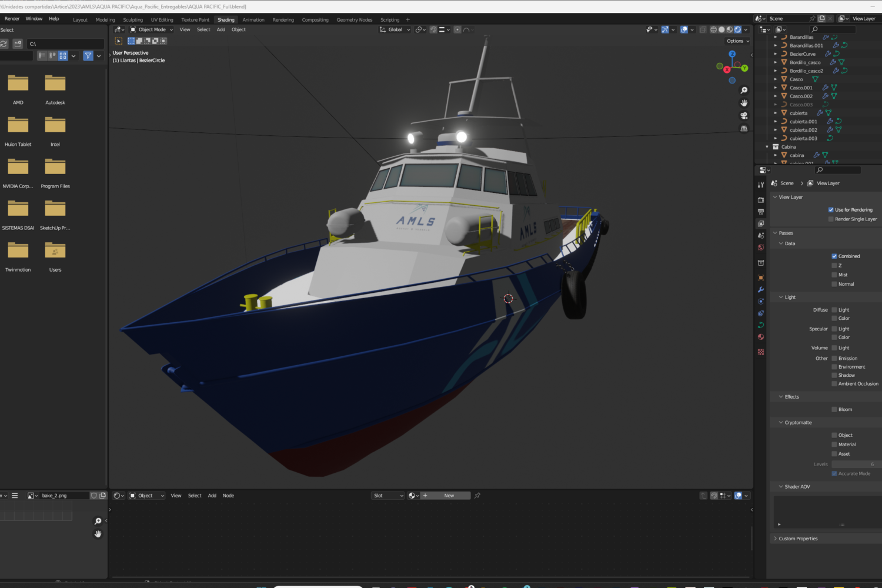Open the Node menu in shader editor
The image size is (882, 588).
point(228,496)
